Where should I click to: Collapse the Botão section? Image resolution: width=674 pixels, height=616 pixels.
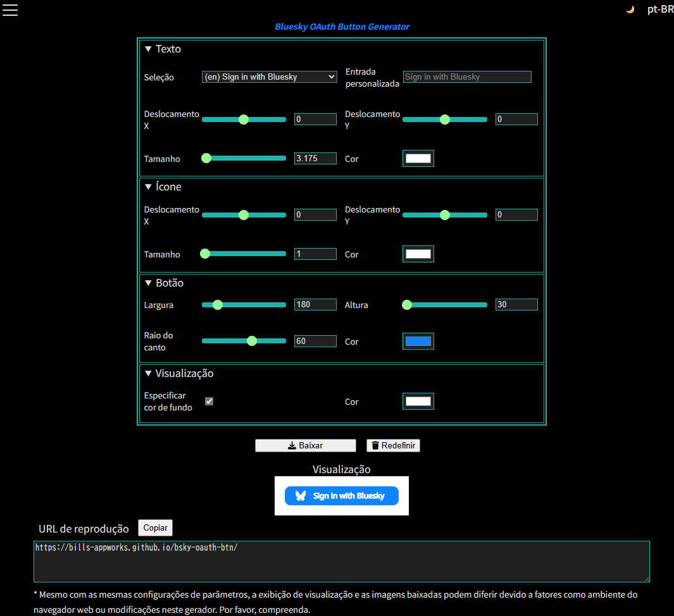tap(149, 283)
